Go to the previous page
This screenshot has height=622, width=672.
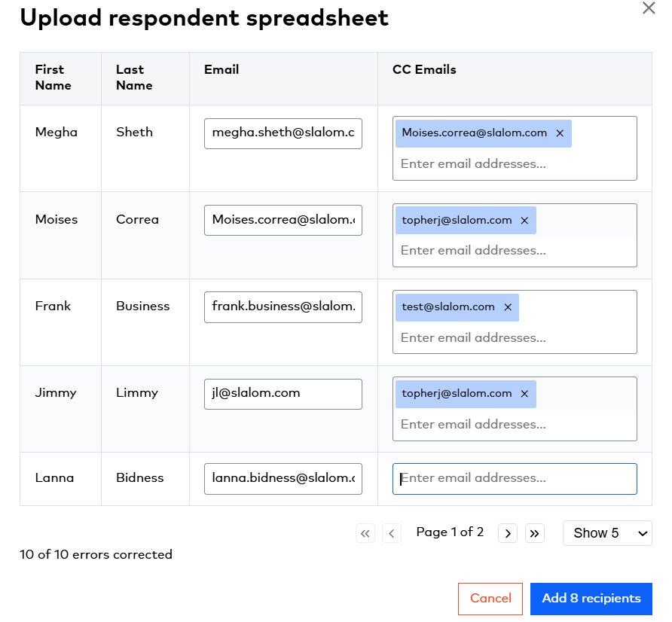(x=392, y=533)
